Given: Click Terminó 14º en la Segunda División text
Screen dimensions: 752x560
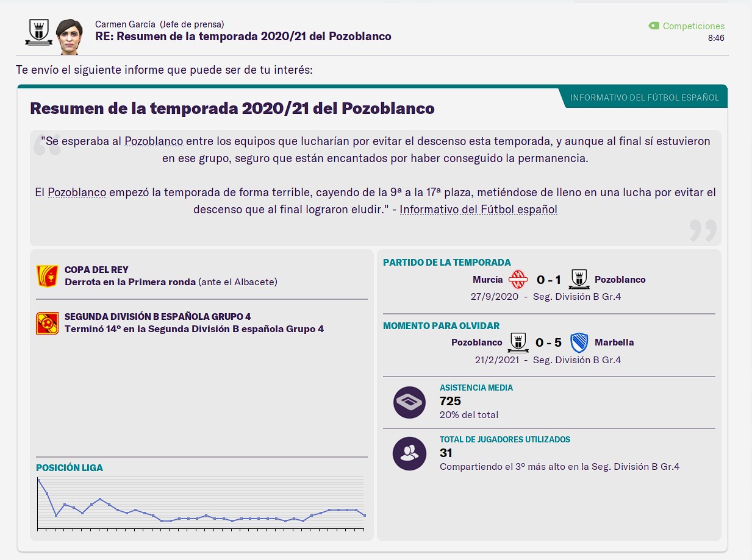Looking at the screenshot, I should pos(194,329).
